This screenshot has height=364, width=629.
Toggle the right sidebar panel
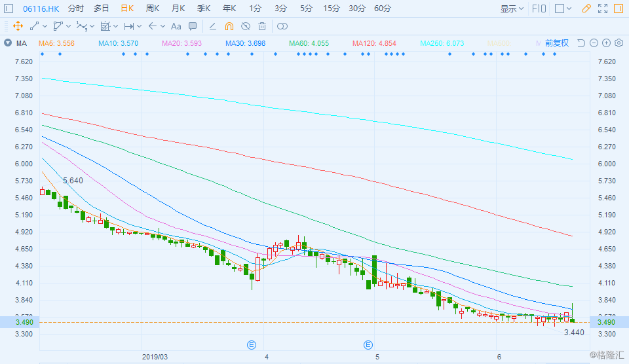coord(619,9)
